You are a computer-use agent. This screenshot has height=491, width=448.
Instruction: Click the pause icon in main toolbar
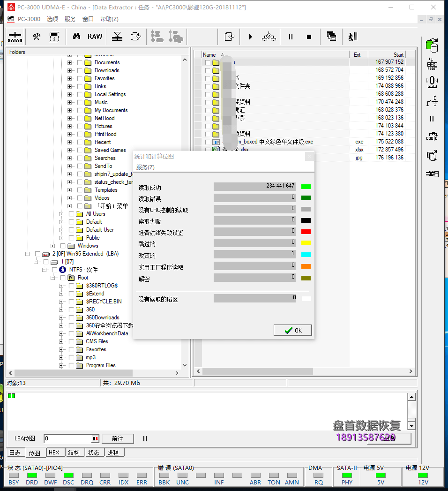[x=291, y=37]
